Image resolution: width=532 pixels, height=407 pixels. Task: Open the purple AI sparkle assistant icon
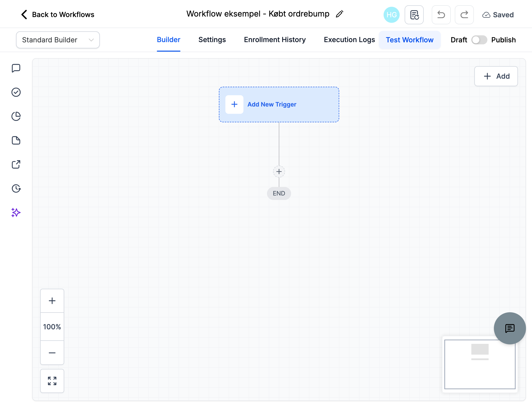16,213
